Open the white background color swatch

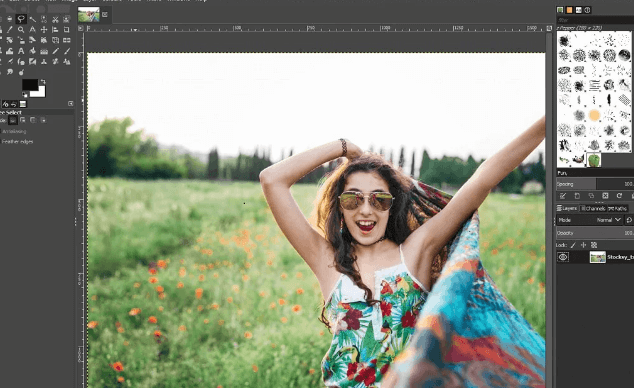41,93
